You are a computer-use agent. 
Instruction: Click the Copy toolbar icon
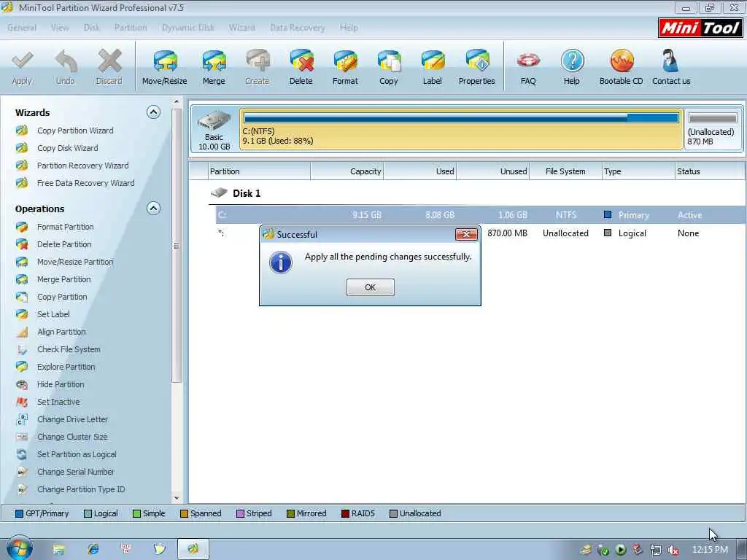(389, 68)
